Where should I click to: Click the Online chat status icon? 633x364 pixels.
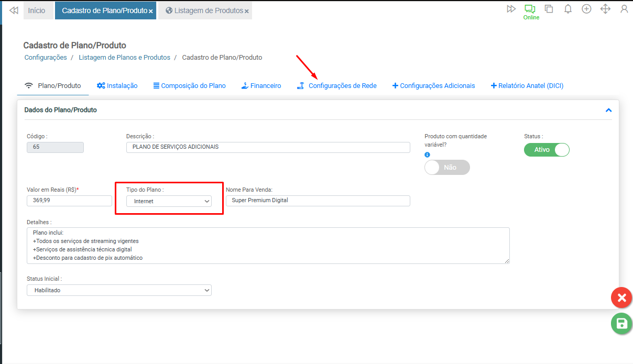(530, 9)
